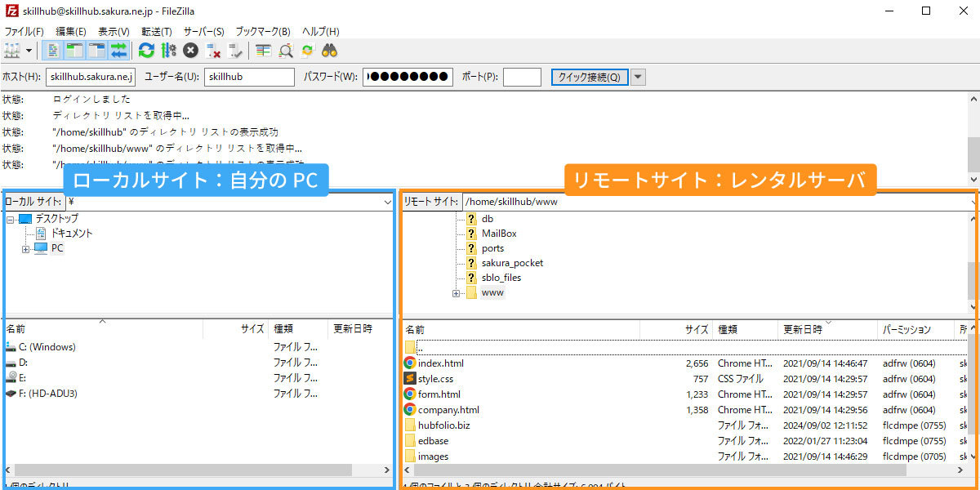Toggle the remote directory tree display
This screenshot has height=490, width=980.
point(97,51)
